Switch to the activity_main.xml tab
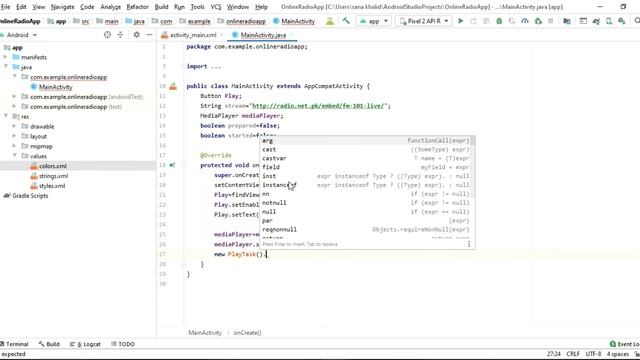Image resolution: width=640 pixels, height=360 pixels. click(x=193, y=35)
